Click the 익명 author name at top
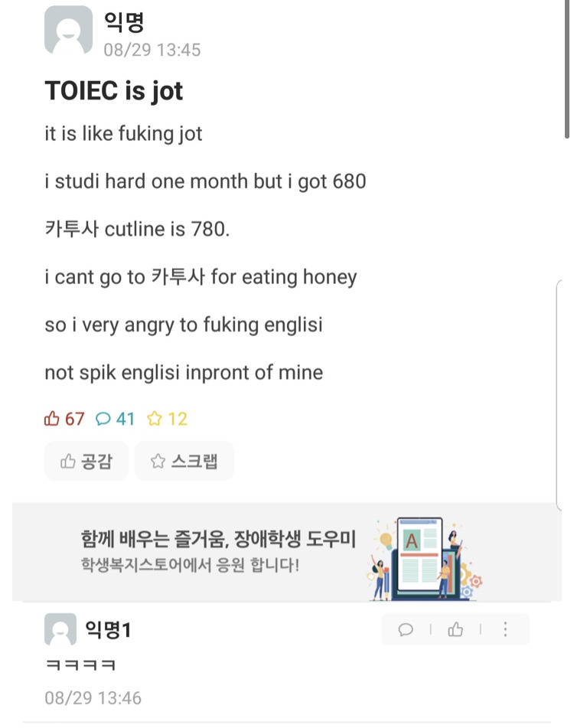Image resolution: width=574 pixels, height=728 pixels. click(124, 21)
